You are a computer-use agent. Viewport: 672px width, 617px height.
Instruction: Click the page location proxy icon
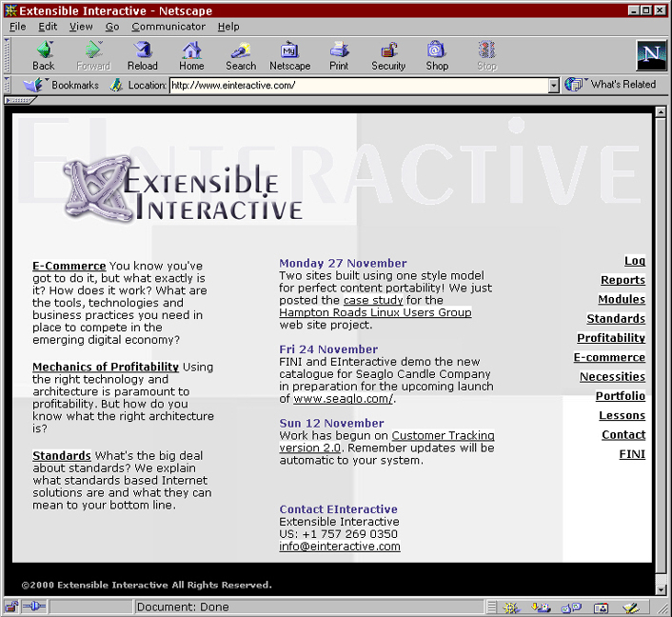click(x=116, y=85)
